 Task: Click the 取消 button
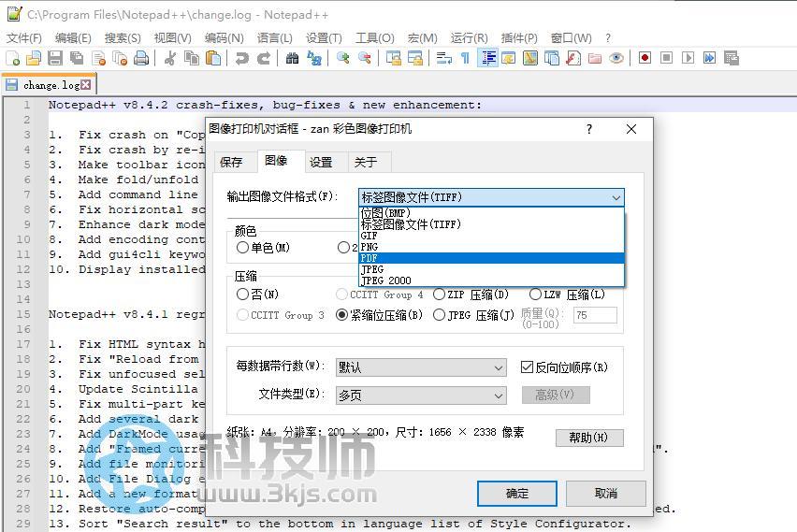pos(606,494)
